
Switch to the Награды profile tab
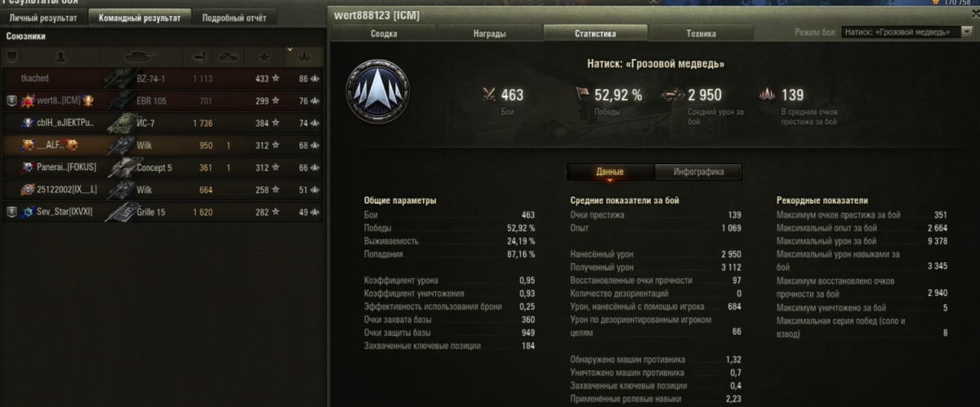(489, 34)
